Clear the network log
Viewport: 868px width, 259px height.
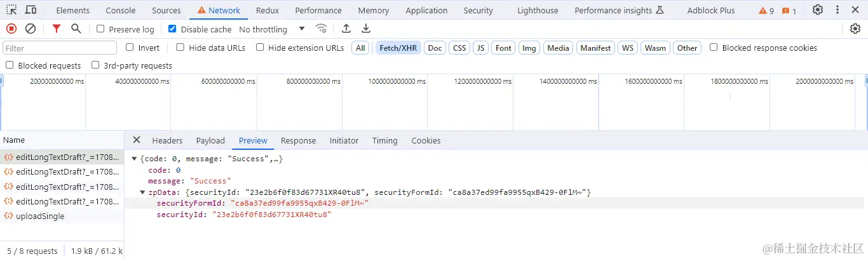point(31,29)
